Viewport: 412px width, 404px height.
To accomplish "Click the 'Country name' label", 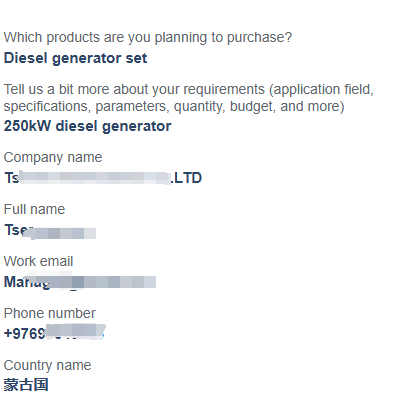I will (47, 365).
